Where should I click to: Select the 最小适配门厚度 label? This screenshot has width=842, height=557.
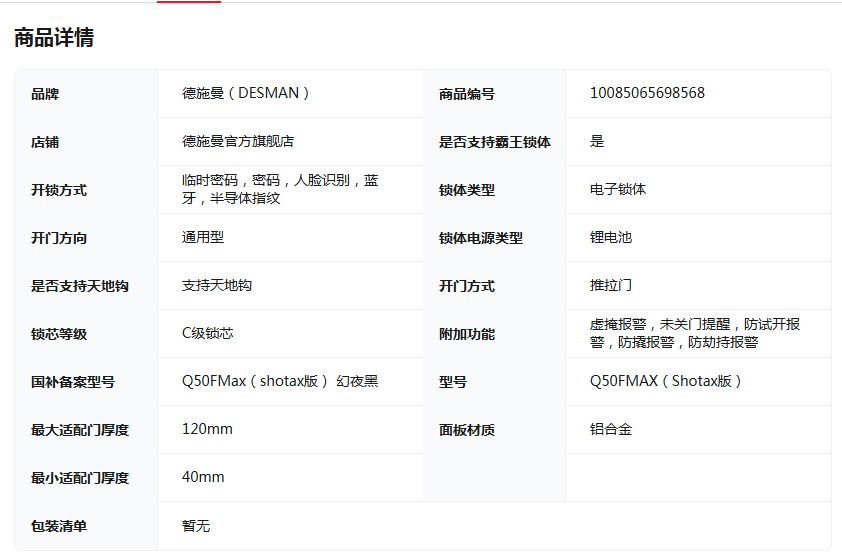pyautogui.click(x=79, y=478)
